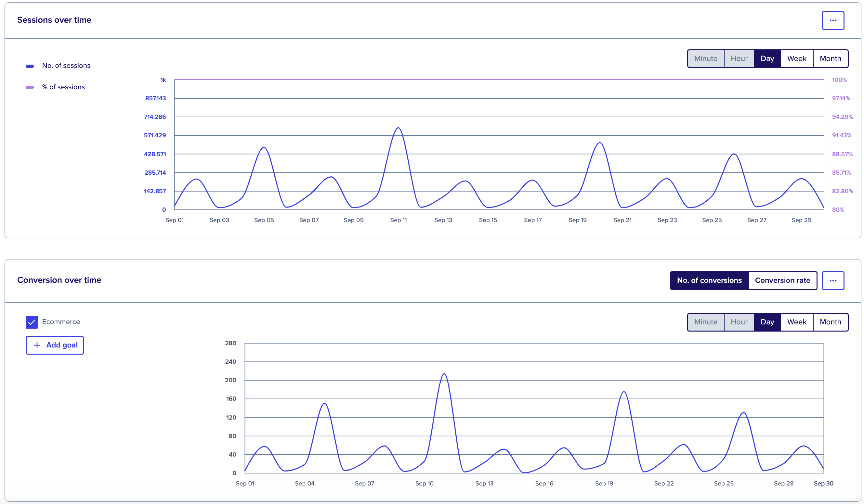Open the Conversion over time options menu
The image size is (864, 504).
click(832, 280)
